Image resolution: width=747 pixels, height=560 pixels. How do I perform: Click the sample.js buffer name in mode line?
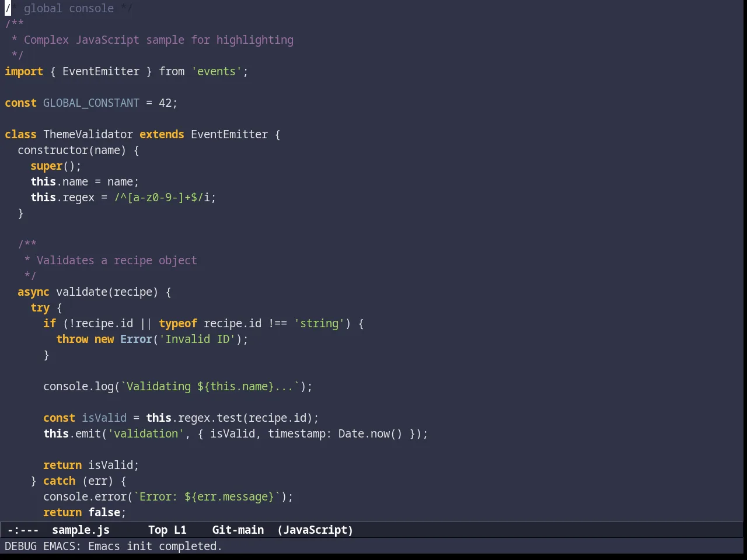coord(81,530)
